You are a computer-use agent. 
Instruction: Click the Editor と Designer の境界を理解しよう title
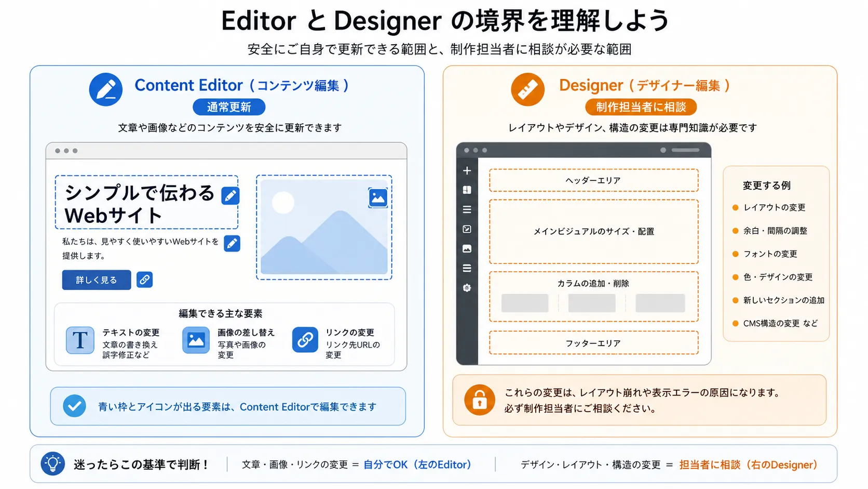point(445,21)
